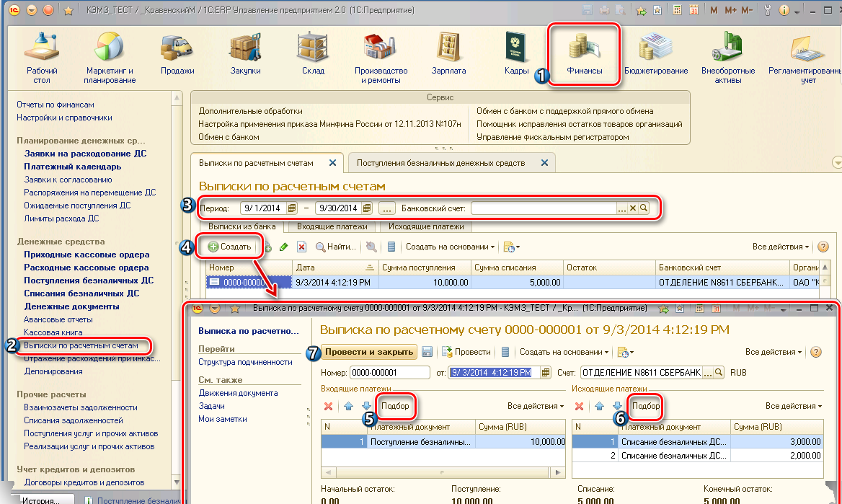This screenshot has height=504, width=842.
Task: Open Выписки по расчетным счетам in sidebar
Action: (81, 345)
